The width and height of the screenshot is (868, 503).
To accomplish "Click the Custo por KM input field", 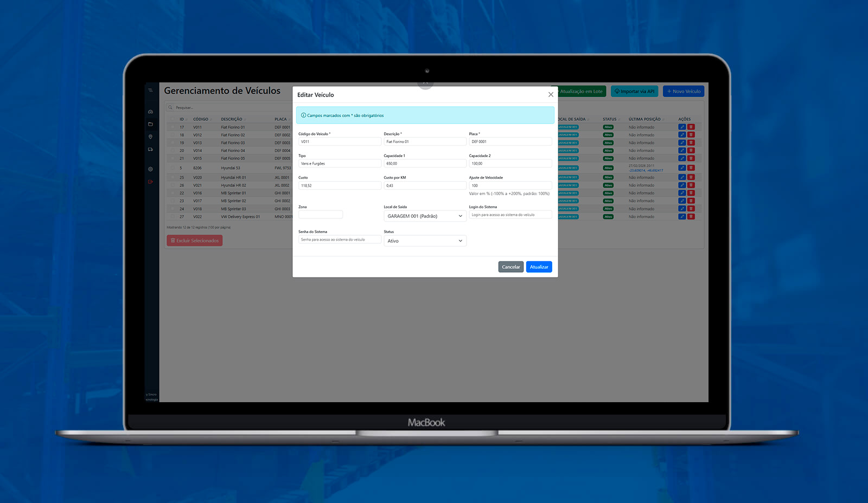I will (425, 185).
